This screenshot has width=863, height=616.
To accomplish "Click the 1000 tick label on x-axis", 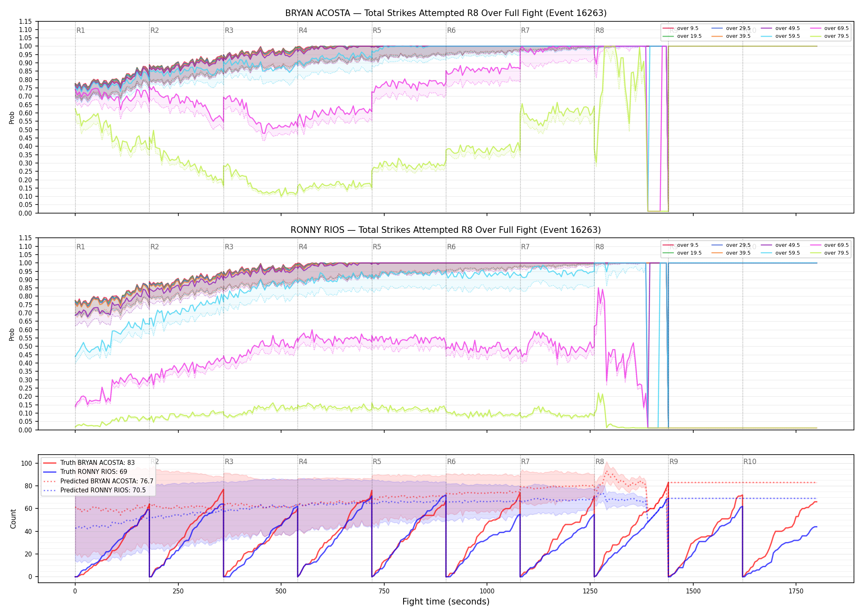I will [487, 591].
